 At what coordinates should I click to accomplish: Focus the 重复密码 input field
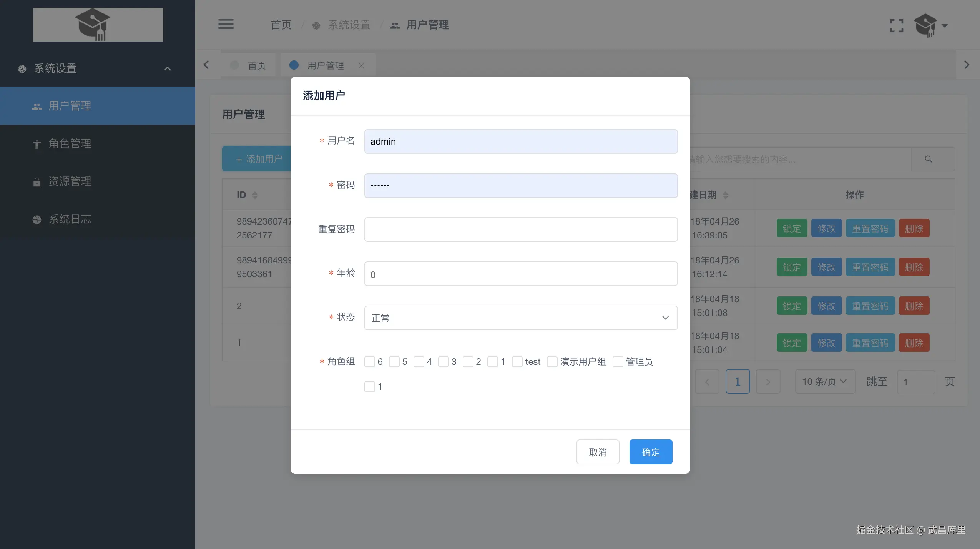point(520,230)
